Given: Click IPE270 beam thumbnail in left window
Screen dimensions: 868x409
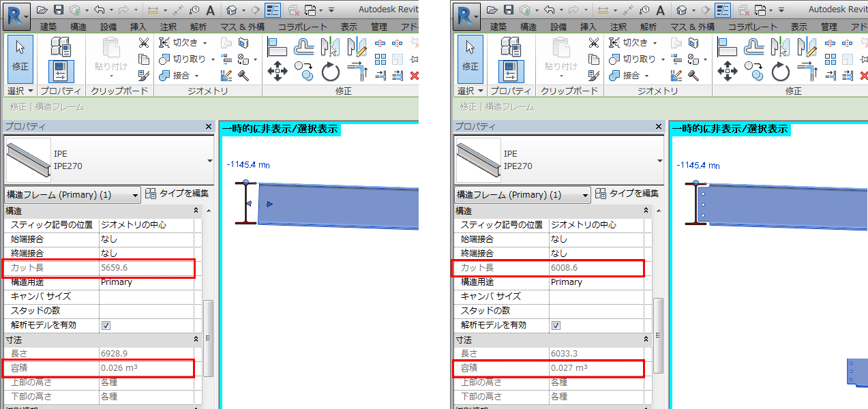Looking at the screenshot, I should 28,161.
